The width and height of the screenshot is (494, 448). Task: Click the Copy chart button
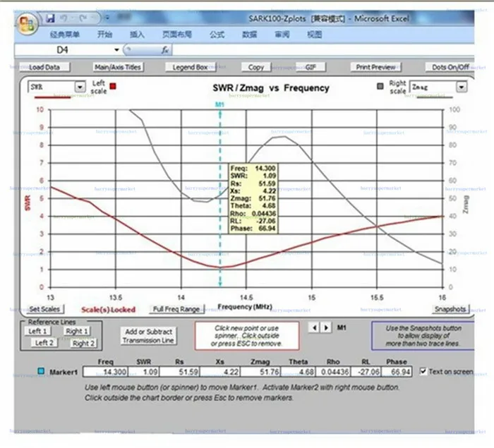(x=256, y=67)
